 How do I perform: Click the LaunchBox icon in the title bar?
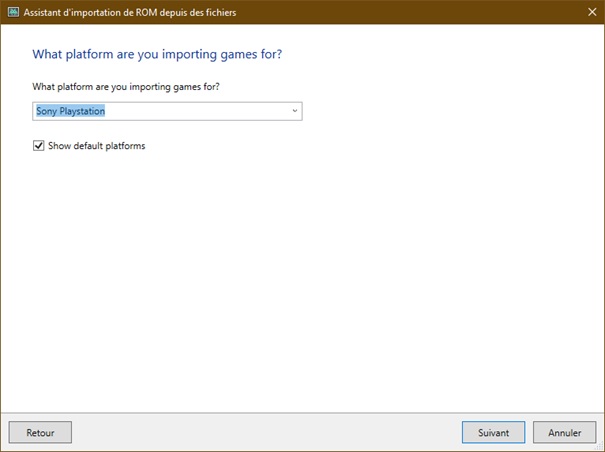pos(13,12)
